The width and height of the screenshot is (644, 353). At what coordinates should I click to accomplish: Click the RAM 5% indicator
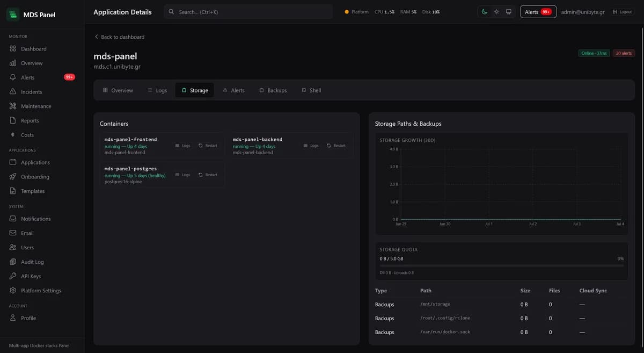(x=408, y=12)
